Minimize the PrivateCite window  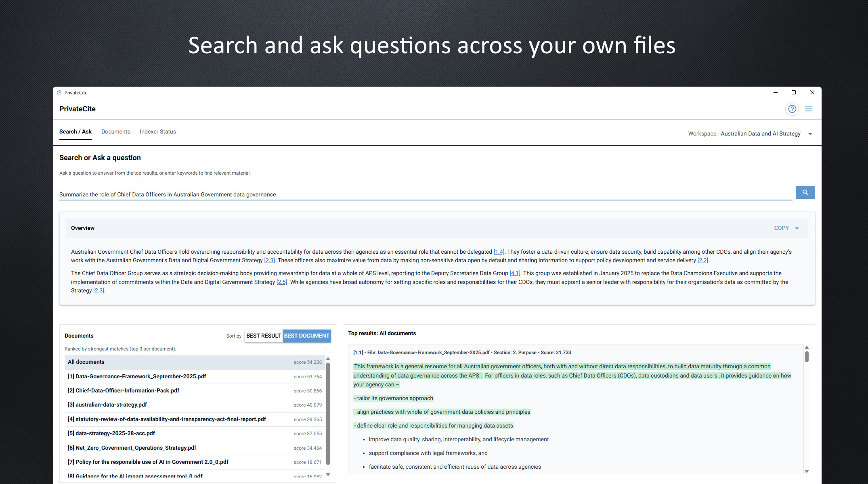775,92
